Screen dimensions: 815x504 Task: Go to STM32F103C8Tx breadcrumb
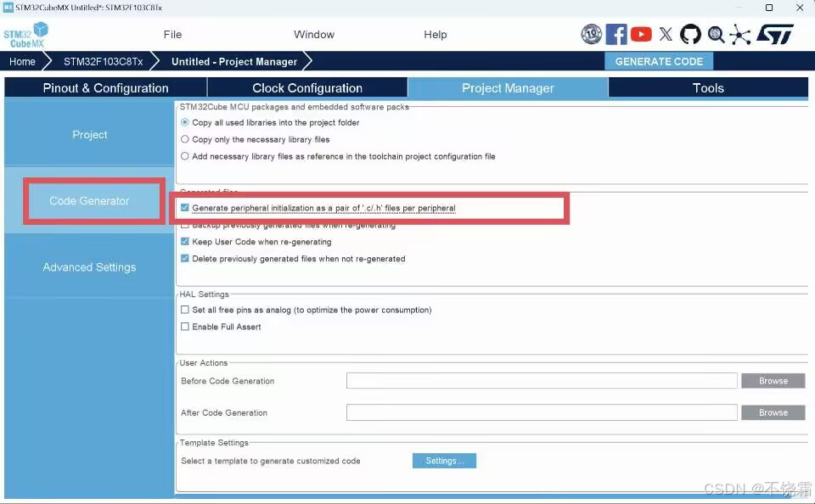point(104,61)
